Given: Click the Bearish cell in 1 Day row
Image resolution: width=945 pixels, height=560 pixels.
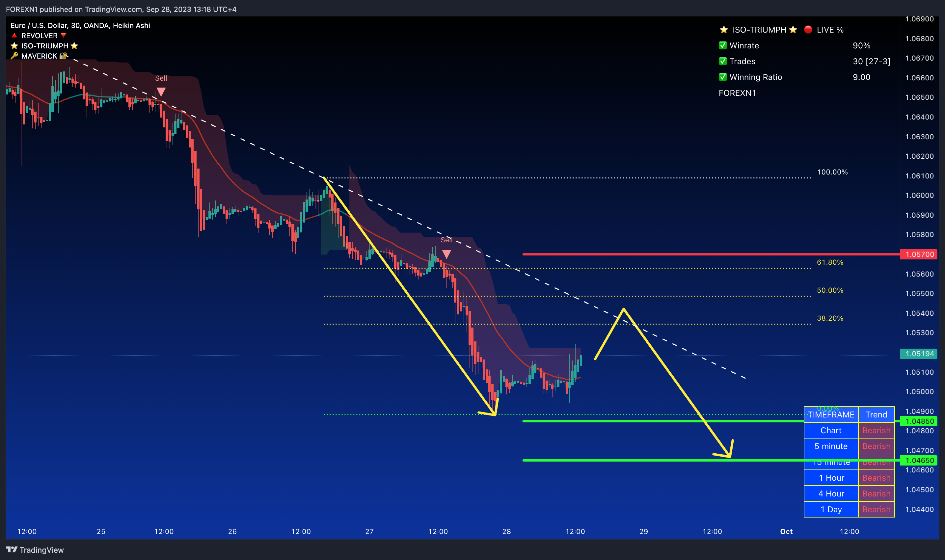Looking at the screenshot, I should (876, 509).
